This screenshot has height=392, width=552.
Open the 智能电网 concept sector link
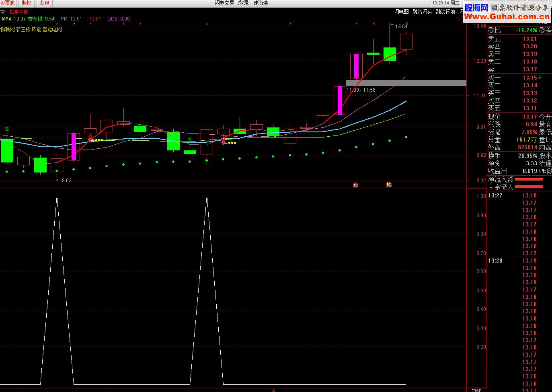52,29
